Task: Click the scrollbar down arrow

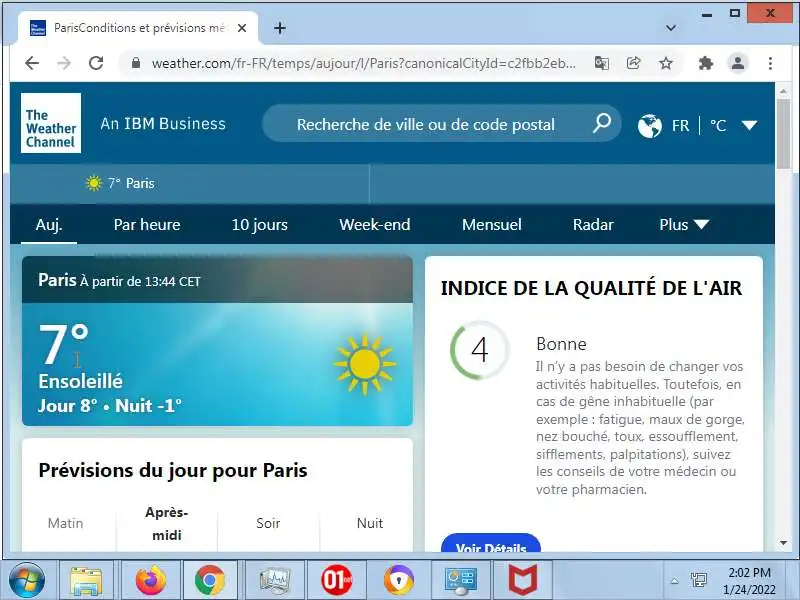Action: pyautogui.click(x=783, y=543)
